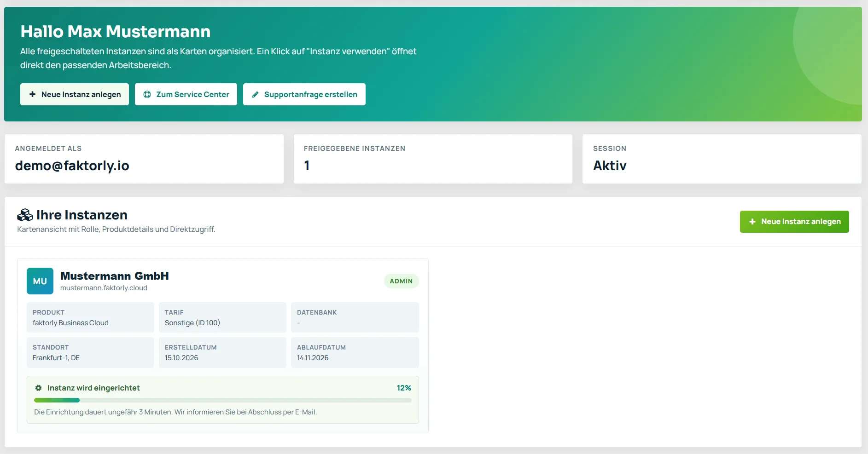Click the Freigegebene Instanzen count 1
Viewport: 868px width, 454px height.
pyautogui.click(x=307, y=166)
